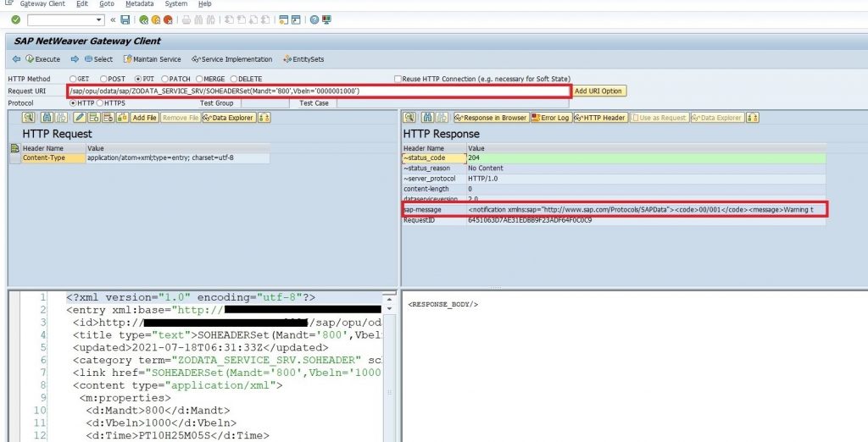Click Response in Browser button

coord(491,118)
